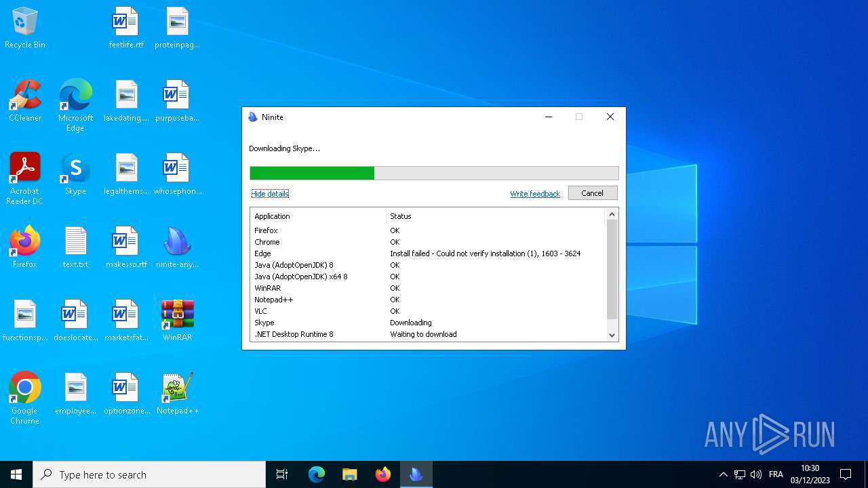868x488 pixels.
Task: Select the Skype desktop shortcut
Action: coord(75,175)
